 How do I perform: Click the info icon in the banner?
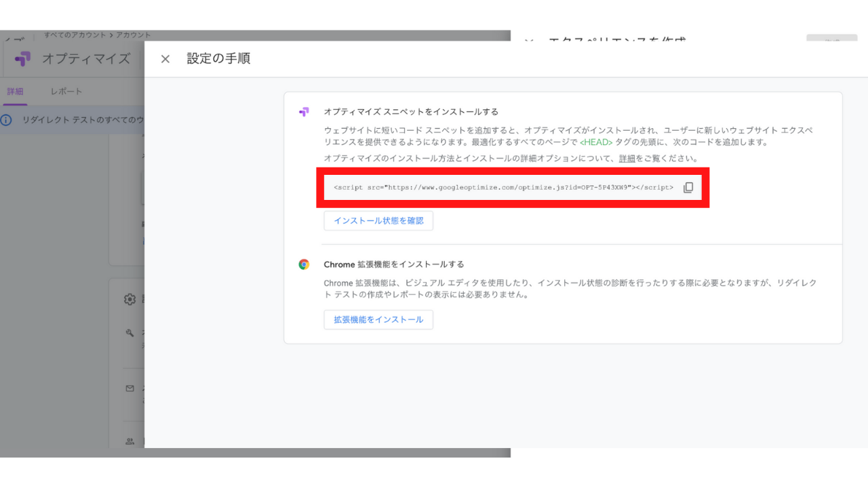pyautogui.click(x=6, y=120)
